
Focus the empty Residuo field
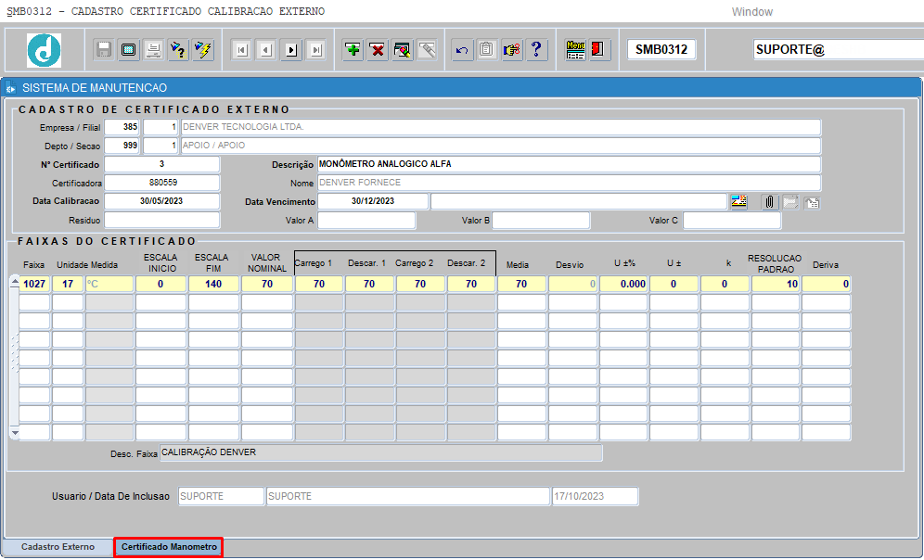pyautogui.click(x=162, y=221)
